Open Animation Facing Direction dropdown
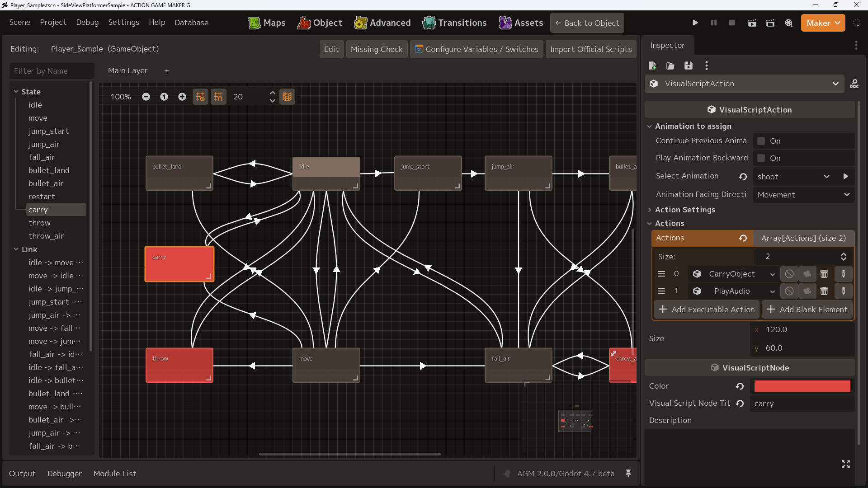The image size is (868, 488). point(804,195)
